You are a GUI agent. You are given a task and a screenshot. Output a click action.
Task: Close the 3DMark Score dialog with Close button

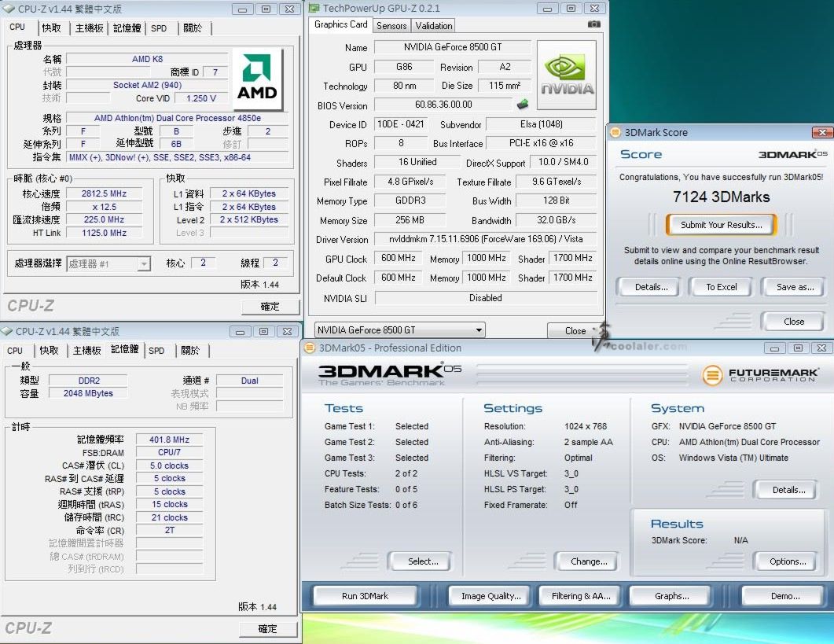[794, 322]
